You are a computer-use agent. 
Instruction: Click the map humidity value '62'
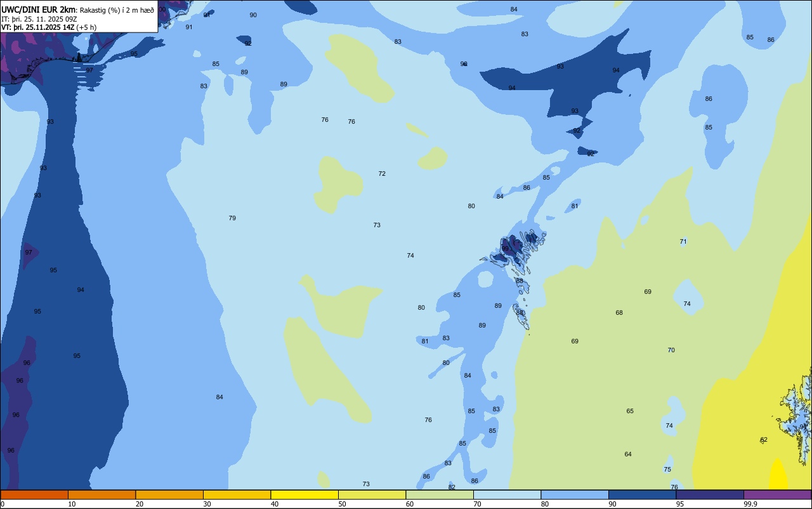(764, 440)
